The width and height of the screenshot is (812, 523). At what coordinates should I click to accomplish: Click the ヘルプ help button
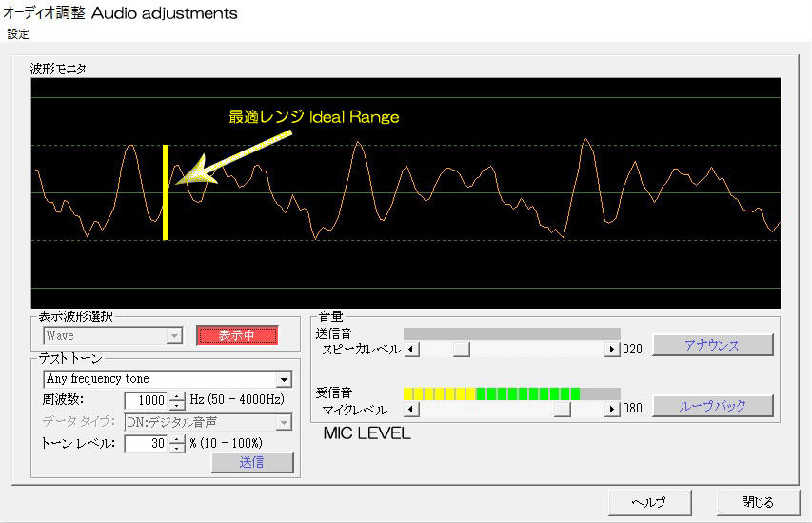pyautogui.click(x=650, y=502)
